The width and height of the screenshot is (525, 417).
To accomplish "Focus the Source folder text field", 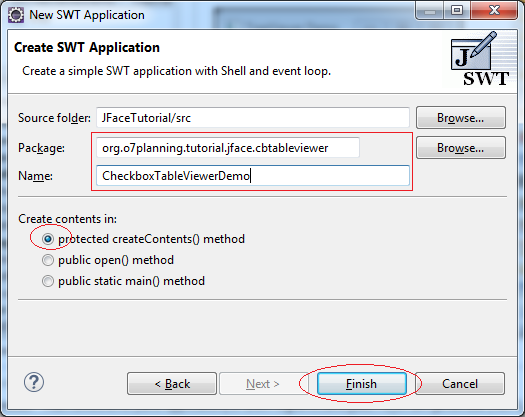I will pyautogui.click(x=253, y=118).
